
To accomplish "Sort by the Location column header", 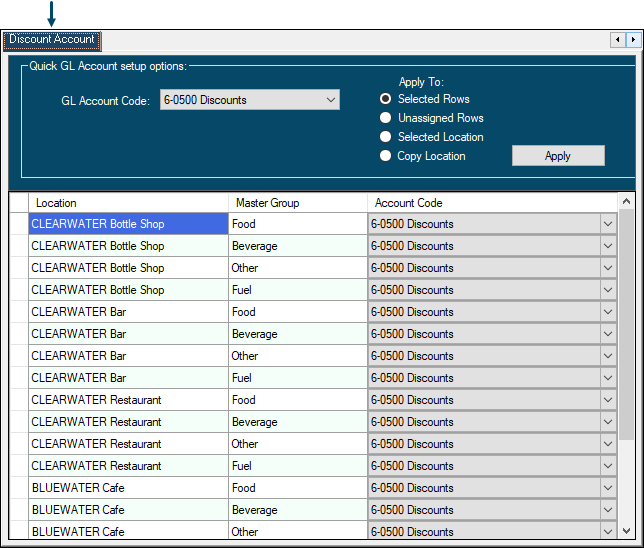I will pyautogui.click(x=128, y=203).
